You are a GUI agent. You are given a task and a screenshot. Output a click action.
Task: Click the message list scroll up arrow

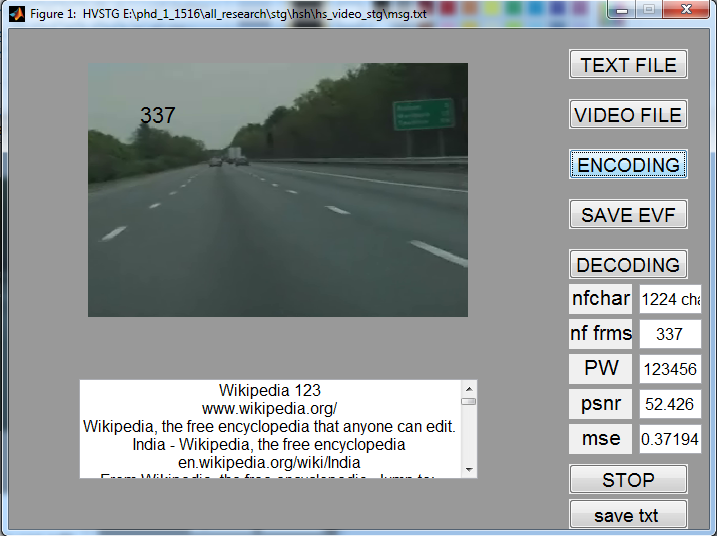(469, 389)
